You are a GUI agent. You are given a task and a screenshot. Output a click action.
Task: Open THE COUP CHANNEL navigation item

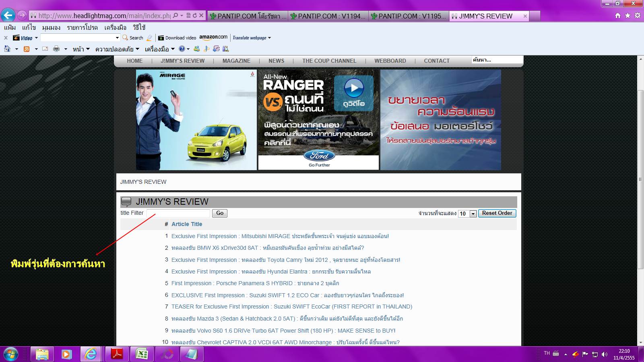pos(329,61)
